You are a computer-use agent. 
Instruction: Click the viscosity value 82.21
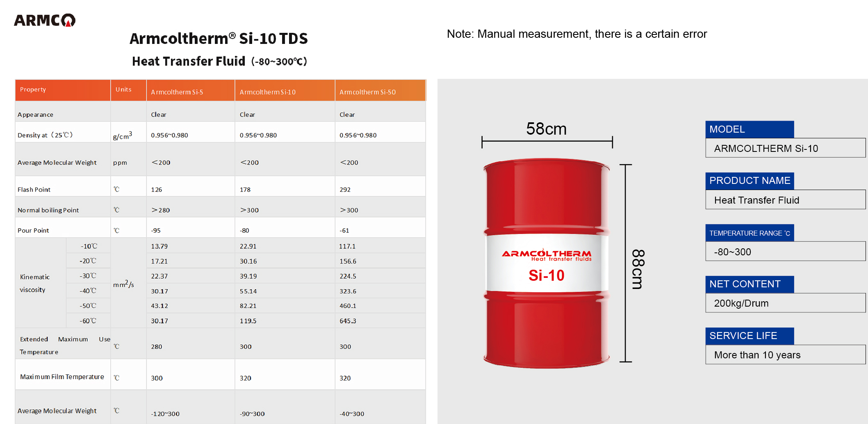248,306
